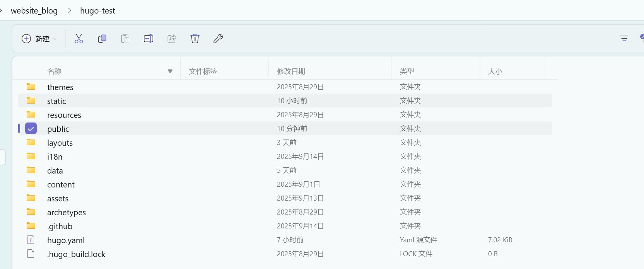Open the 新建 (New) dropdown
The image size is (644, 269).
pos(39,39)
